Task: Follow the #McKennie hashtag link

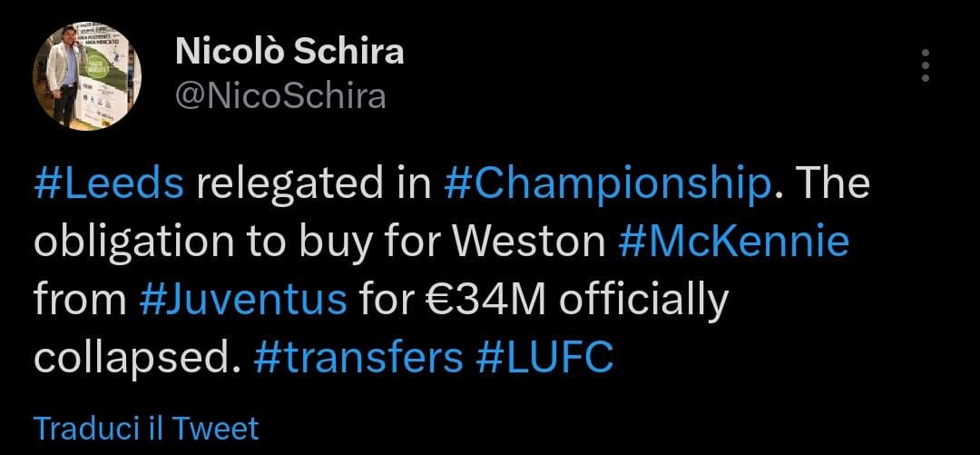Action: [x=734, y=242]
